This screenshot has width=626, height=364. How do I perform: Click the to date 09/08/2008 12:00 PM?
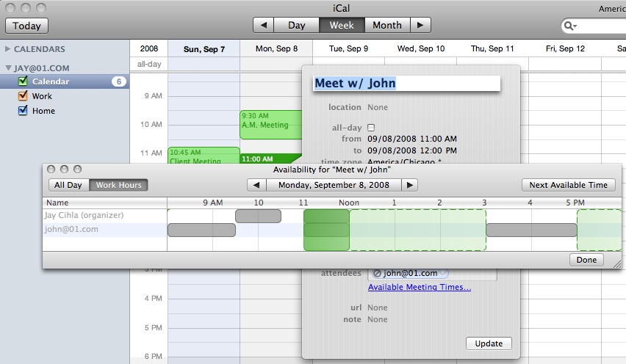click(x=412, y=150)
